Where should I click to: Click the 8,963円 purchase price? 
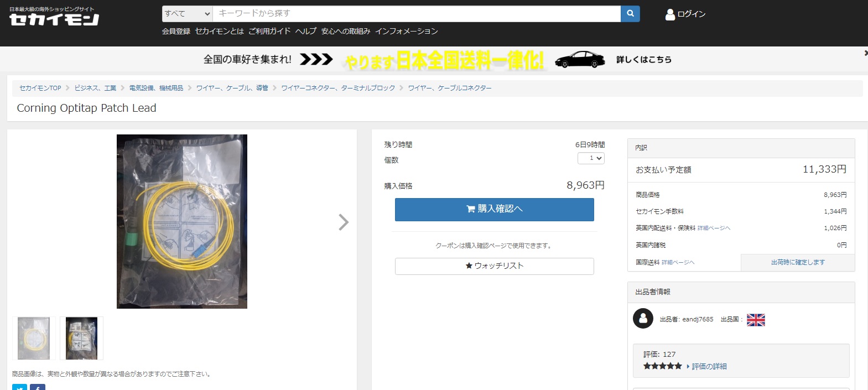coord(585,185)
